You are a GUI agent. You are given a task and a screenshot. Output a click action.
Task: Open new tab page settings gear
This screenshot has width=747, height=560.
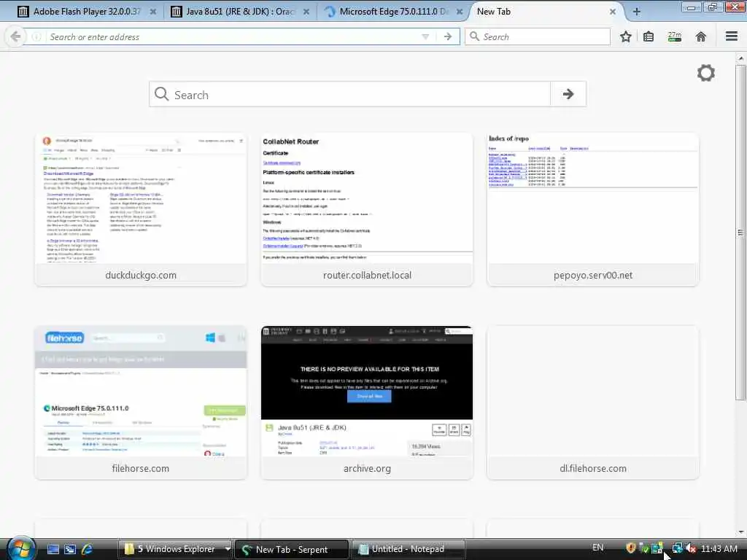(705, 73)
